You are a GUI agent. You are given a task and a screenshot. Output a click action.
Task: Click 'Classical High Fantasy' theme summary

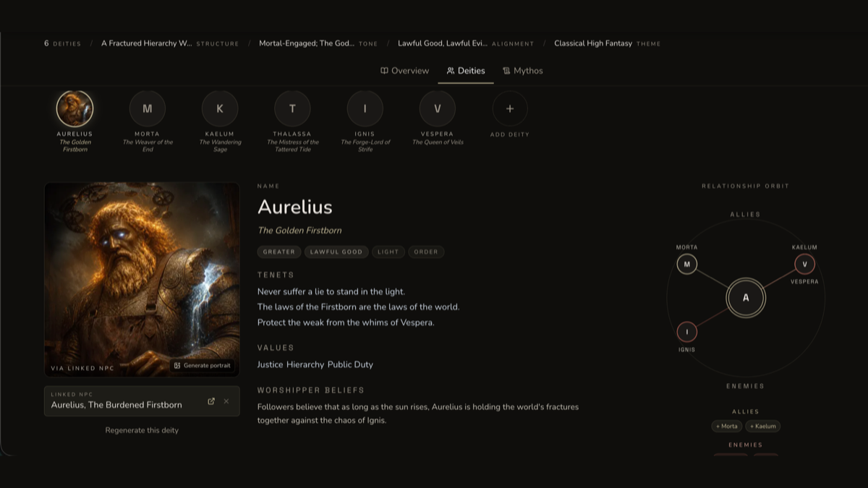pyautogui.click(x=608, y=43)
